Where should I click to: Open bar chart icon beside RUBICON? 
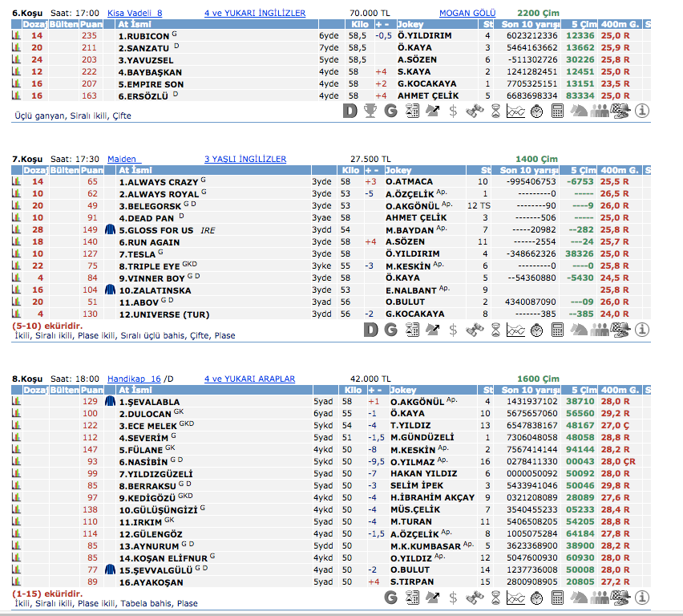[15, 36]
